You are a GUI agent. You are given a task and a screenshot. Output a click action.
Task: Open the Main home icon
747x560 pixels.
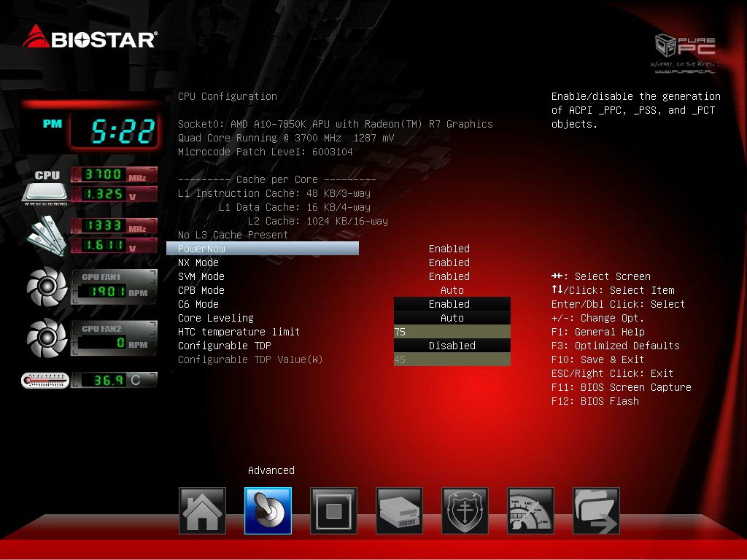coord(202,511)
